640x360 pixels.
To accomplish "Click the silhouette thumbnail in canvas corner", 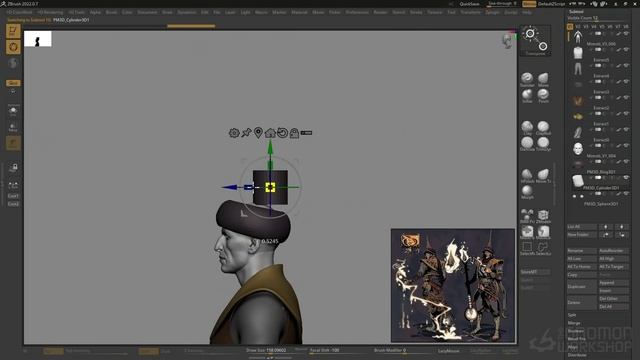I will [x=38, y=39].
